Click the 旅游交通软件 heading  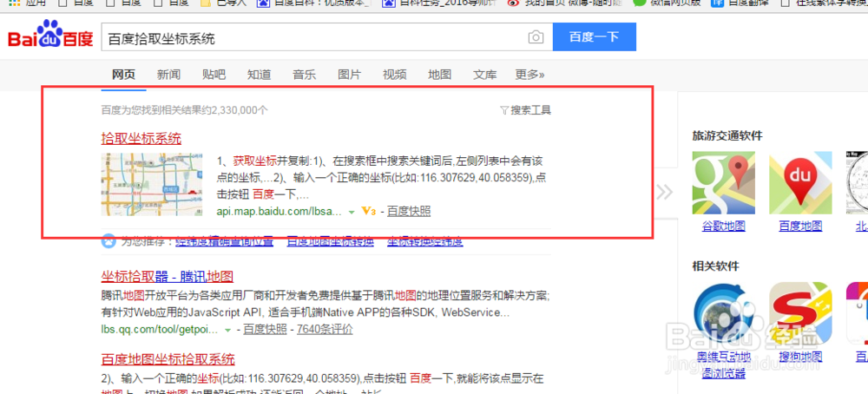727,135
